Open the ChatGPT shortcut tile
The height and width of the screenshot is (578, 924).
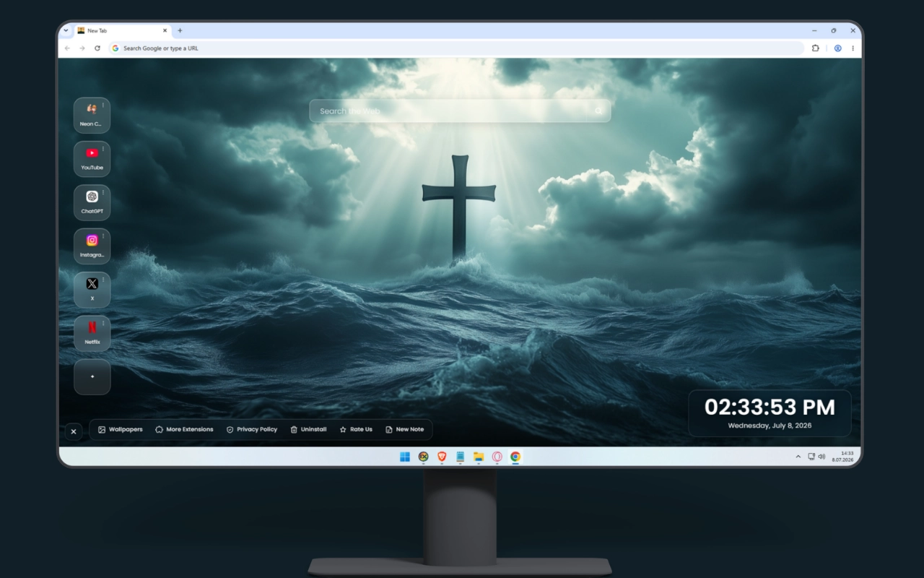(x=92, y=202)
